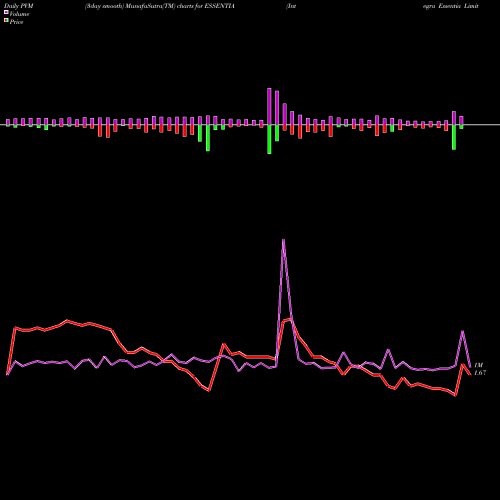The height and width of the screenshot is (500, 500).
Task: Select the 'Volume' legend label
Action: tap(19, 14)
